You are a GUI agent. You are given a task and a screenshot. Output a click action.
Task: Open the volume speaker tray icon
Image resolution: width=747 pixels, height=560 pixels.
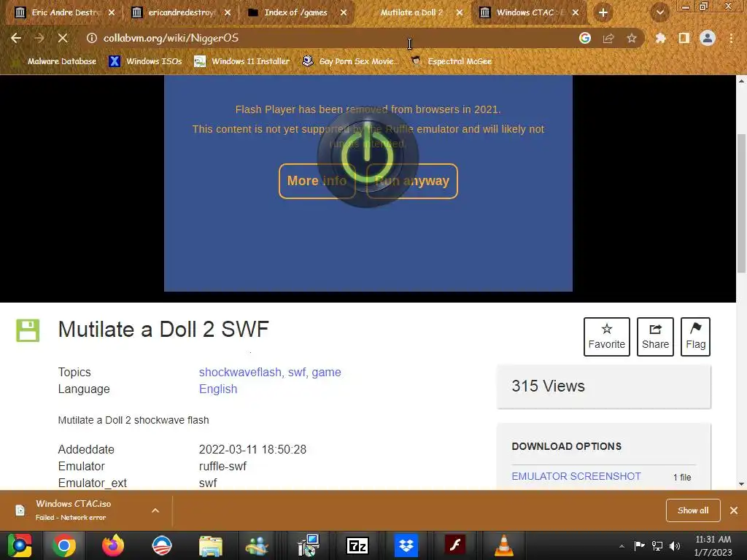click(675, 546)
